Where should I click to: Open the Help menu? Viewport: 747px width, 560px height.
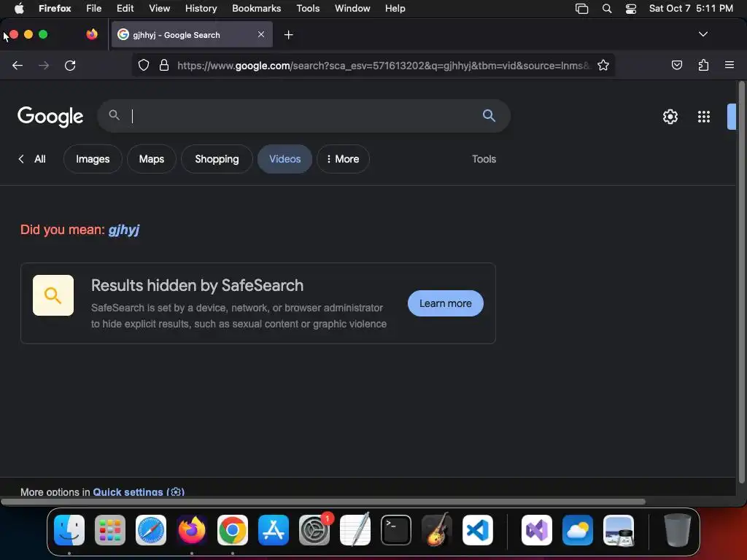pos(395,8)
